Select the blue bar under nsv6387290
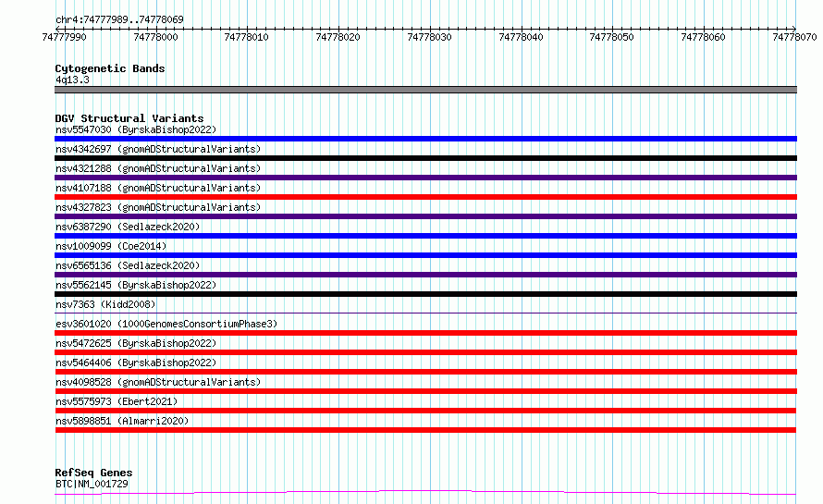Viewport: 823px width, 504px height. tap(425, 236)
